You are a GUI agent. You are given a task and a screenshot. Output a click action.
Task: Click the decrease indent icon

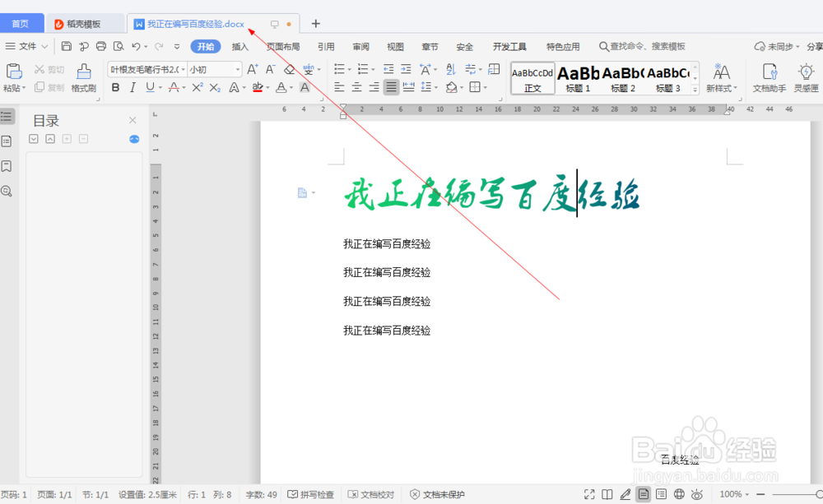(x=388, y=69)
